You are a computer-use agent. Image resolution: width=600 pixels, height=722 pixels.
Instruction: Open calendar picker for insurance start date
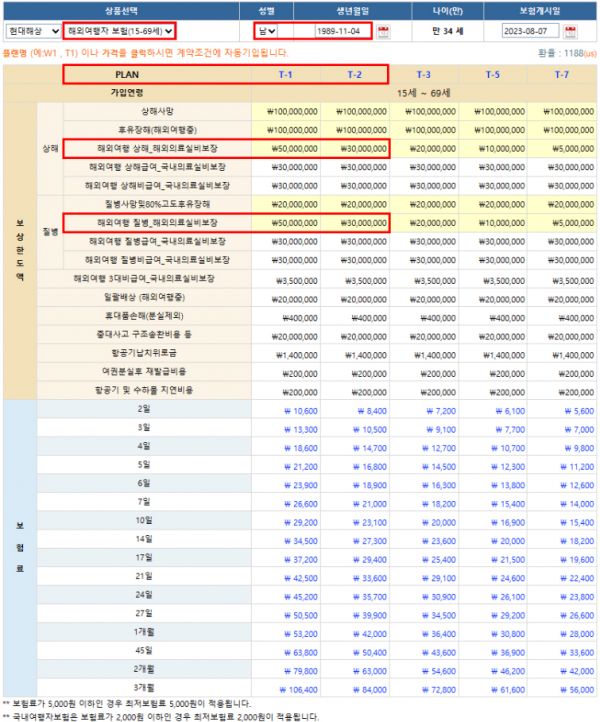[x=570, y=31]
